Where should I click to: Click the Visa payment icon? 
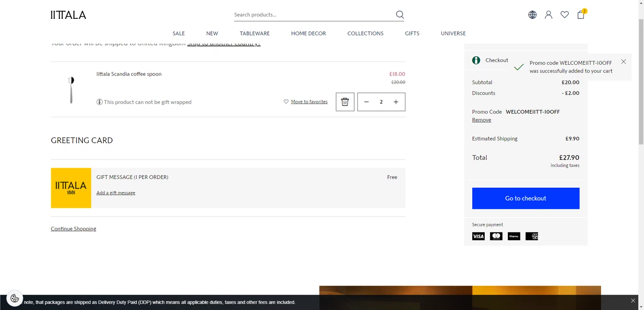(x=478, y=236)
